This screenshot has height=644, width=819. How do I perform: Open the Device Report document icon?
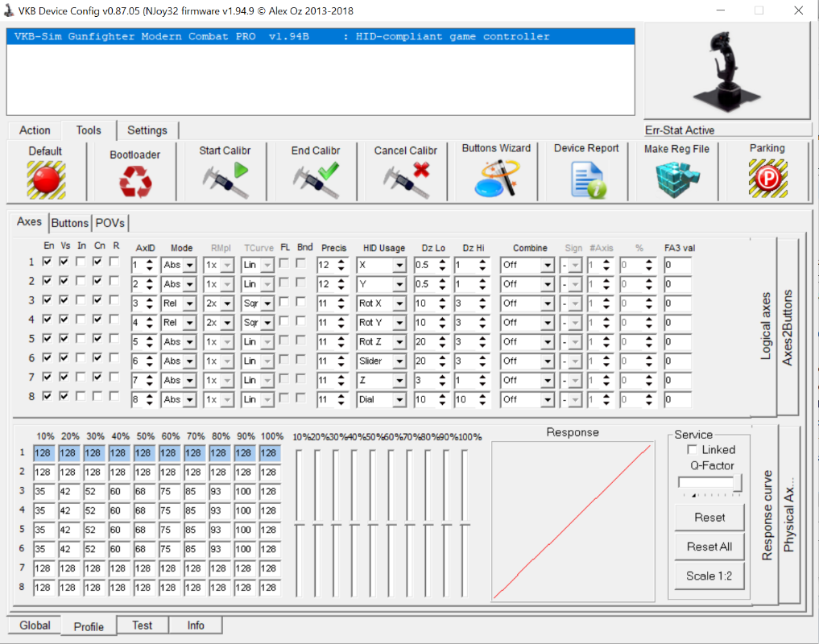[588, 180]
